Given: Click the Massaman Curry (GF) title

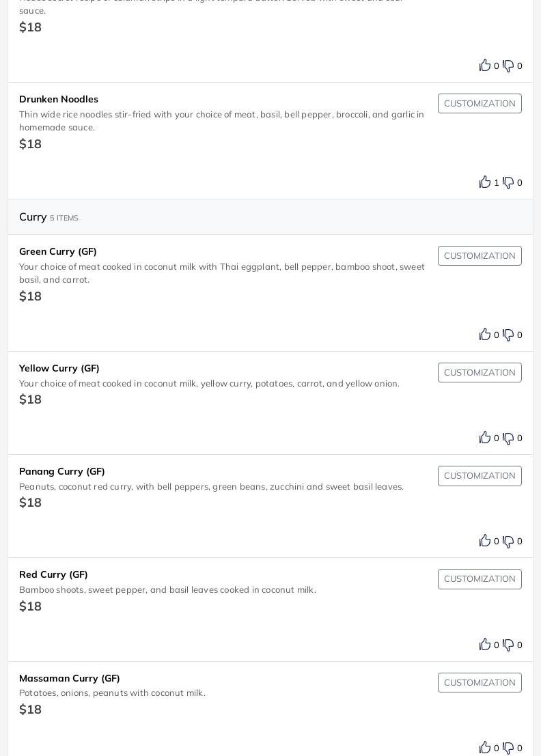Looking at the screenshot, I should (70, 678).
